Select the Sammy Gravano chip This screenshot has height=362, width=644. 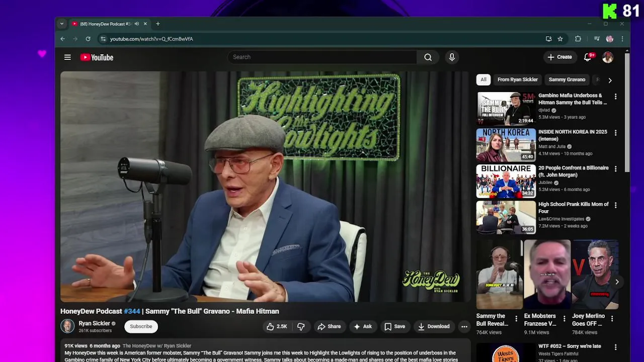point(567,79)
